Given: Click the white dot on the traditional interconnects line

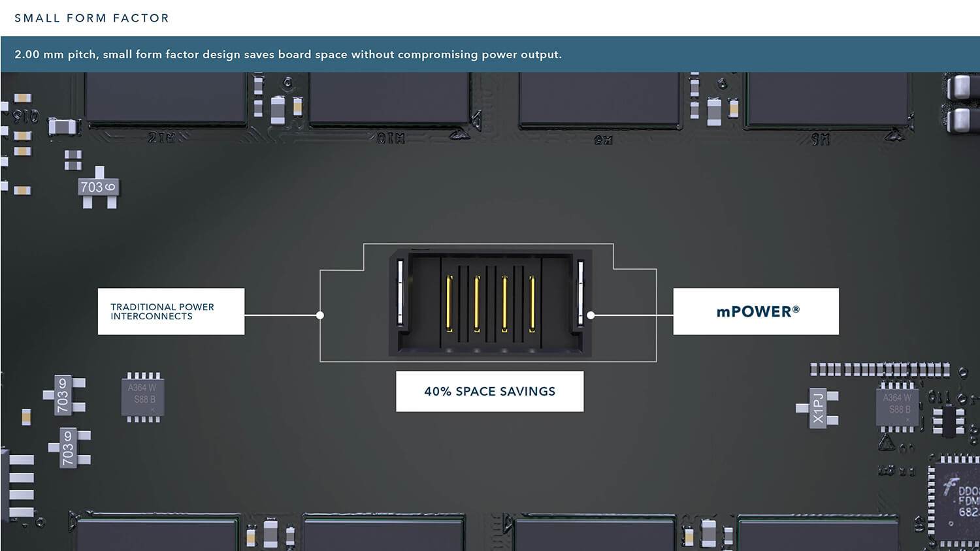Looking at the screenshot, I should 320,315.
